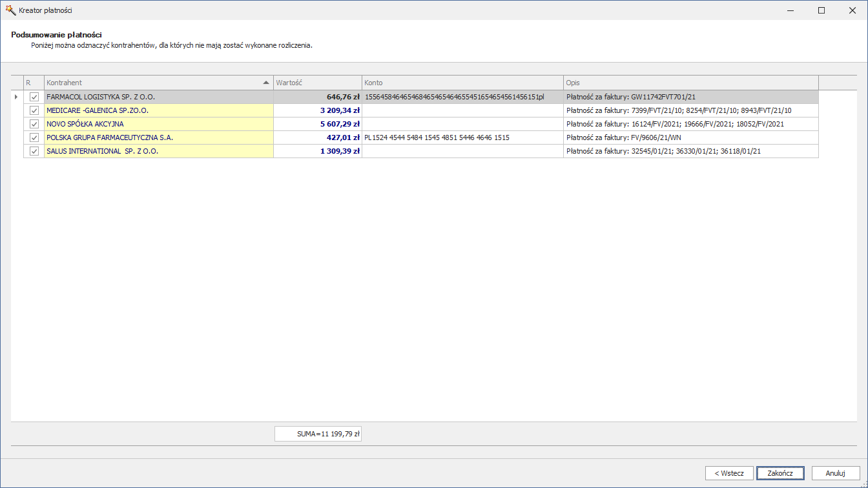Image resolution: width=868 pixels, height=488 pixels.
Task: Toggle the NOVO SPÓŁKA AKCYJNA checkbox
Action: (34, 124)
